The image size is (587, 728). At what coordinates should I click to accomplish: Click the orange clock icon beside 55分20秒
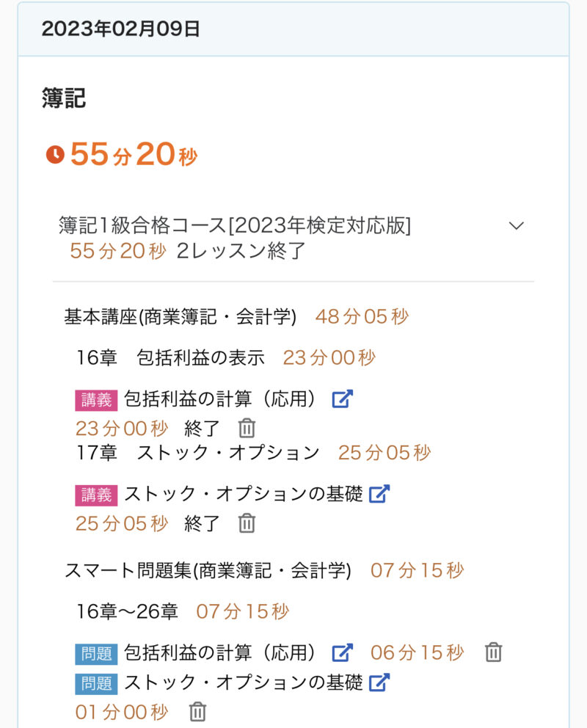click(x=55, y=155)
